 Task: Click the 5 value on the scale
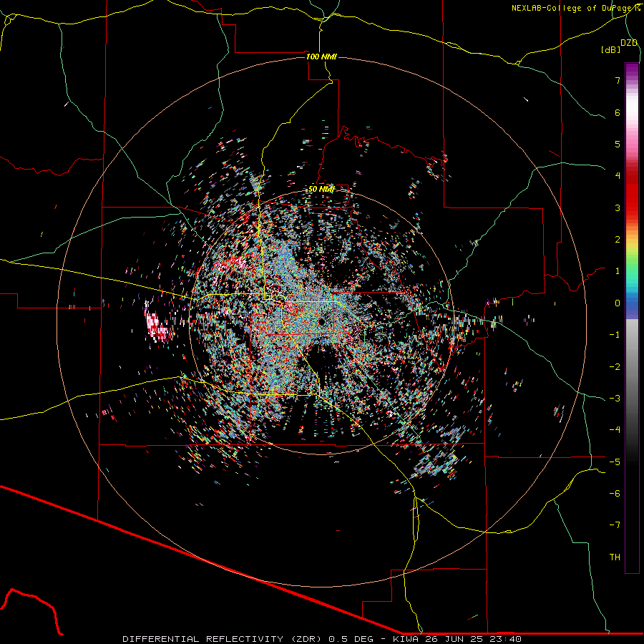[x=618, y=144]
